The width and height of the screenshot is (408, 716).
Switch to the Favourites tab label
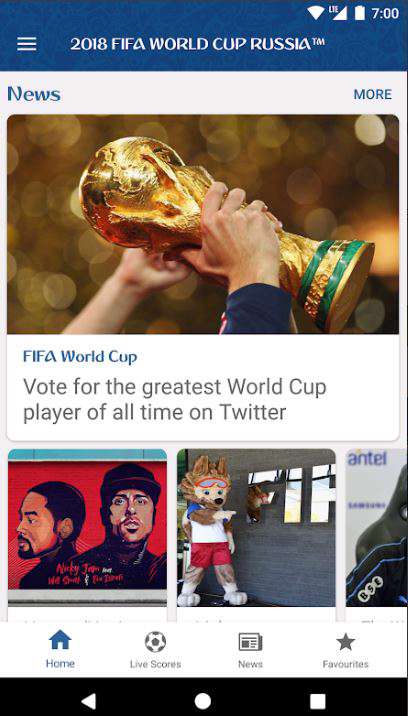point(345,664)
